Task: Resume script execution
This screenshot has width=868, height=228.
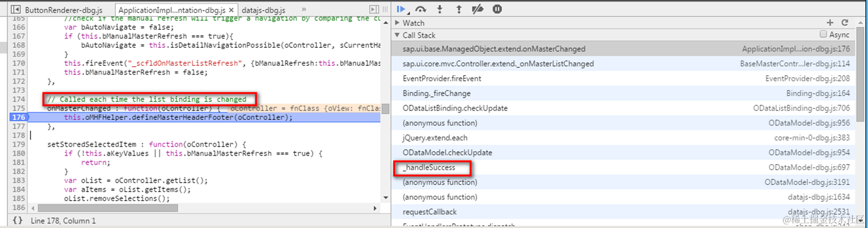Action: (x=401, y=9)
